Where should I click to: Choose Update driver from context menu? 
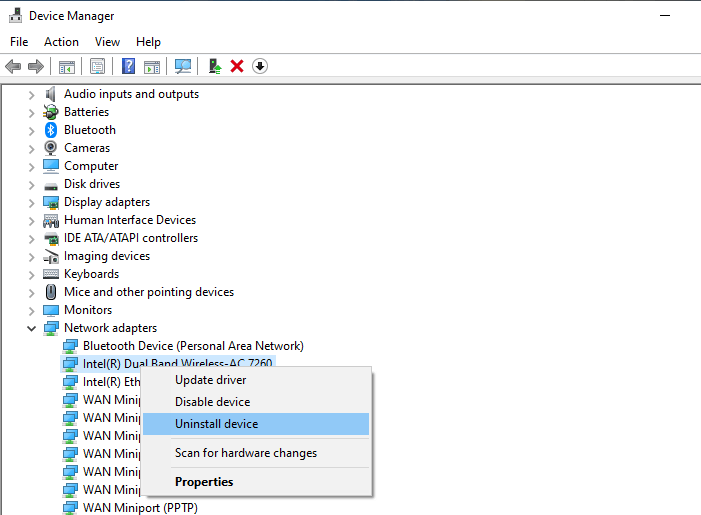click(x=256, y=380)
